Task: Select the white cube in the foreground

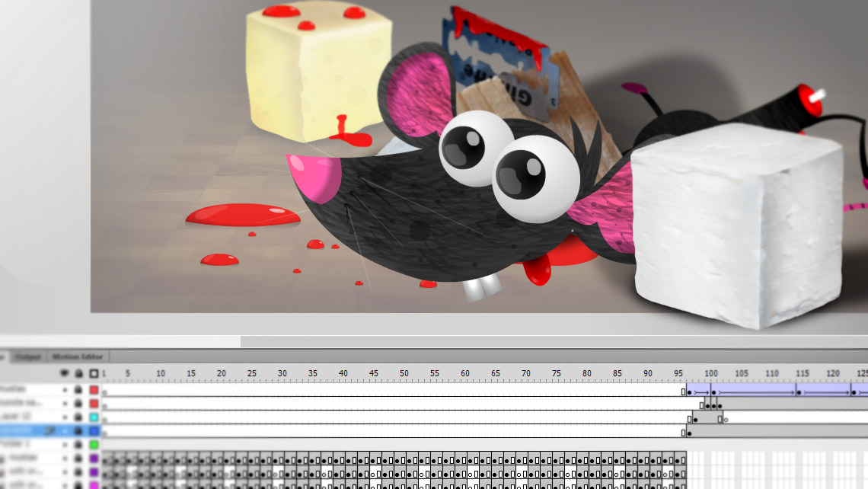Action: pos(736,227)
